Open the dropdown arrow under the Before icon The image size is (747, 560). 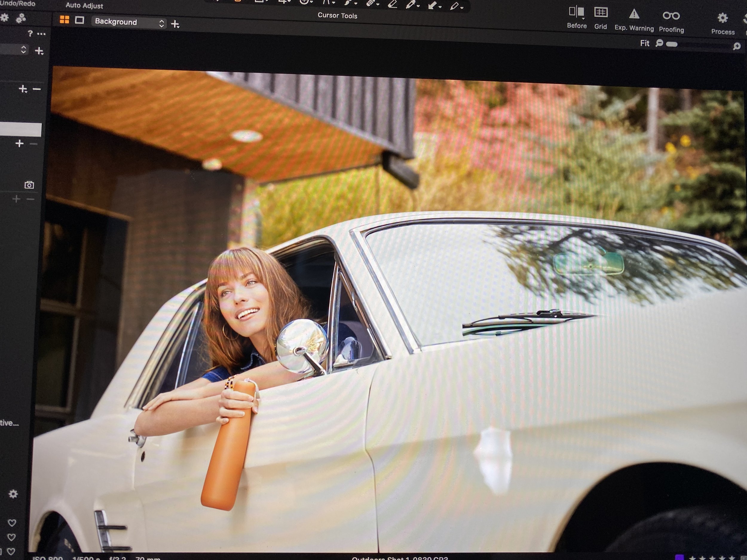(x=583, y=19)
